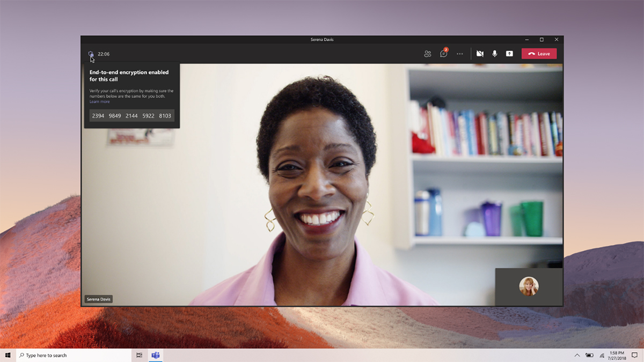Turn the camera on
Image resolution: width=644 pixels, height=362 pixels.
point(480,54)
